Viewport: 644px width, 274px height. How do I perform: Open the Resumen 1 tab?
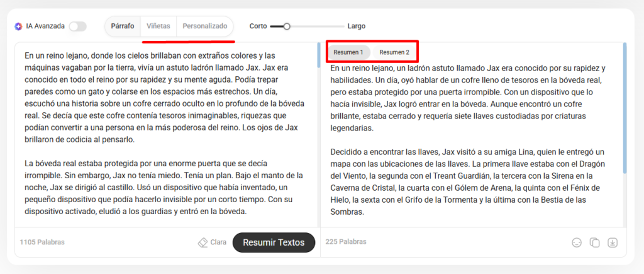pyautogui.click(x=348, y=52)
